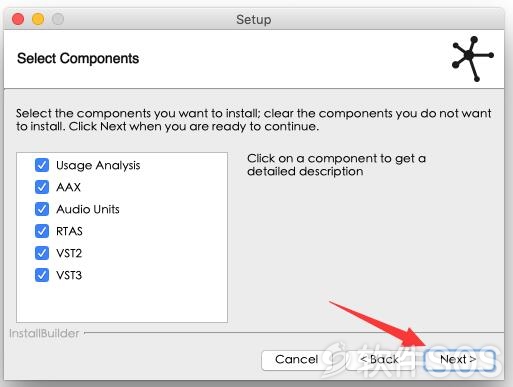
Task: Toggle the VST3 checkbox
Action: pos(42,275)
